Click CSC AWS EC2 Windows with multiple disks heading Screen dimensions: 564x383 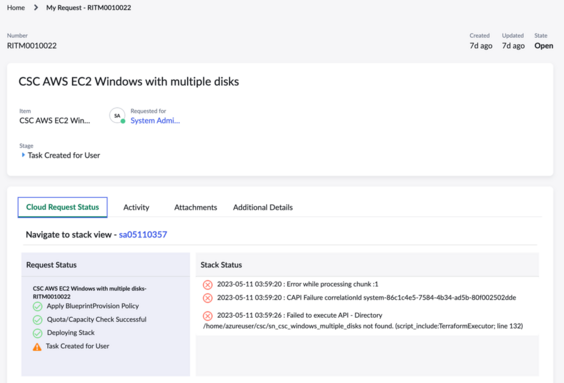point(129,82)
